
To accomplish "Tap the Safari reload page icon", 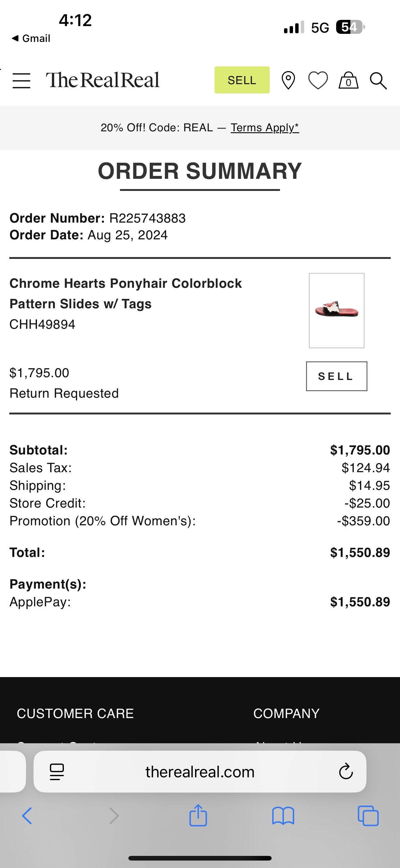I will (346, 772).
